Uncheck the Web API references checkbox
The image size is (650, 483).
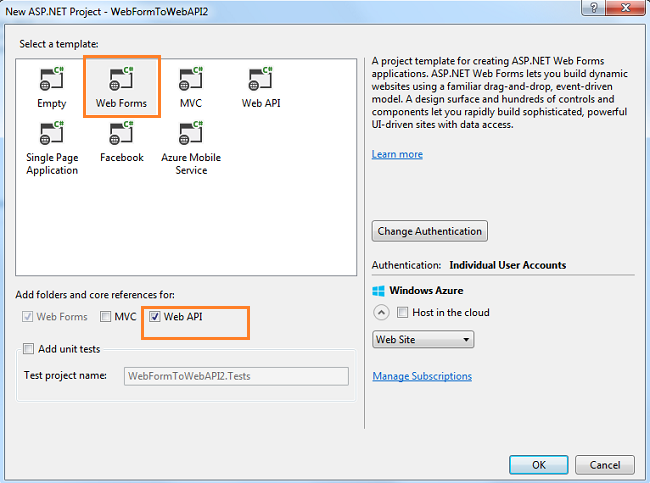pos(154,317)
